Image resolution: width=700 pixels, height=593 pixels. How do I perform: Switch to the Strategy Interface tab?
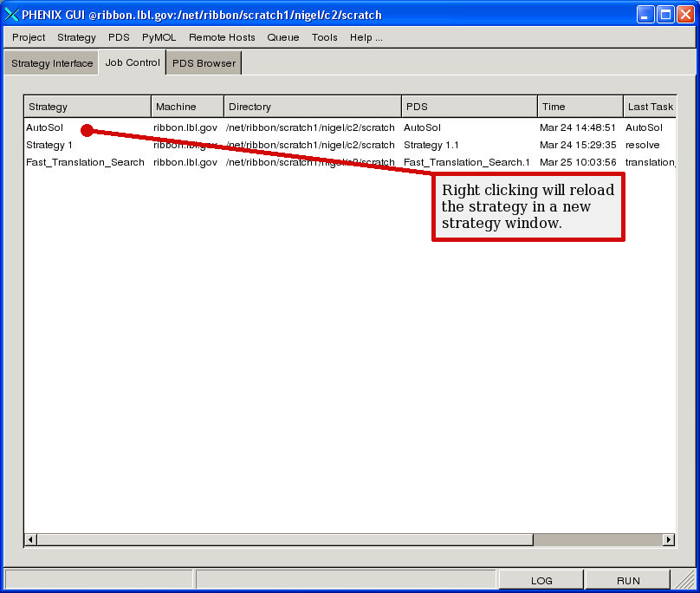(x=52, y=63)
